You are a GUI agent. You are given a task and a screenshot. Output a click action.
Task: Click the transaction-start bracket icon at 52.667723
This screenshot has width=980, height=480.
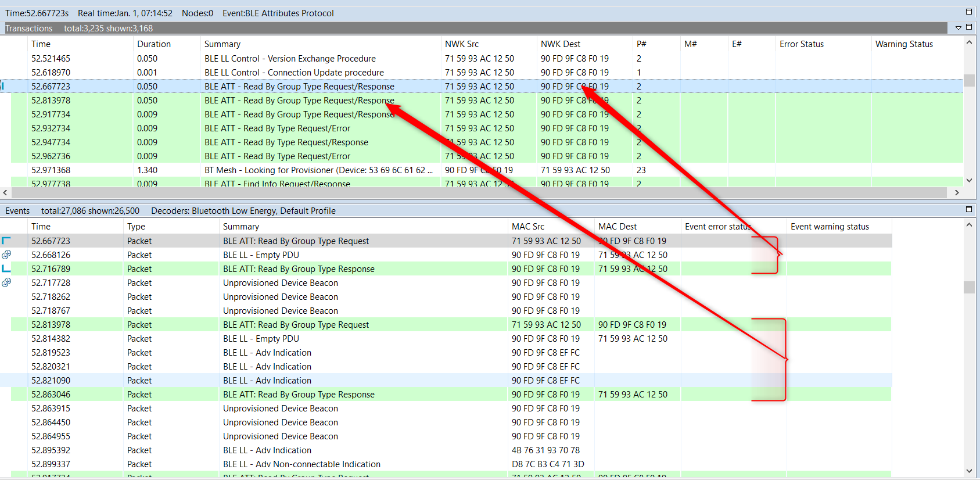6,241
